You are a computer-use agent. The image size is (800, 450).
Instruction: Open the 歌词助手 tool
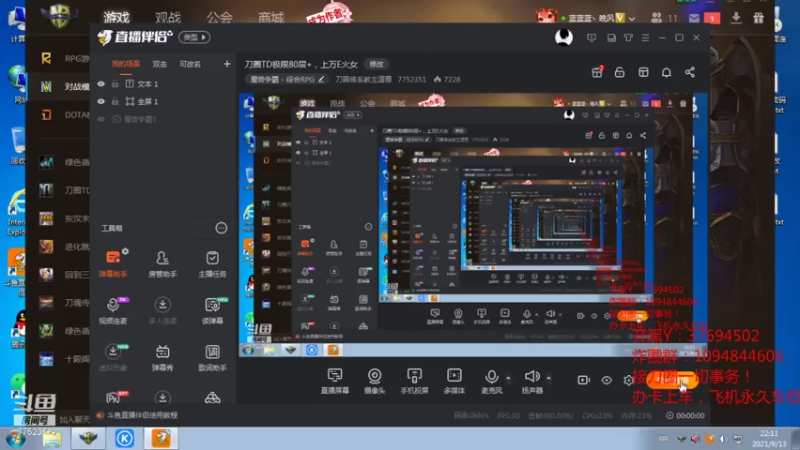pos(212,357)
